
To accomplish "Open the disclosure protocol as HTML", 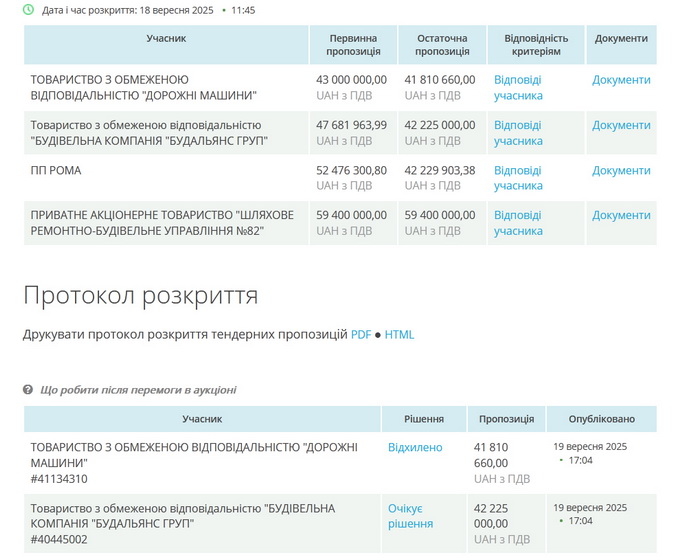I will coord(399,335).
